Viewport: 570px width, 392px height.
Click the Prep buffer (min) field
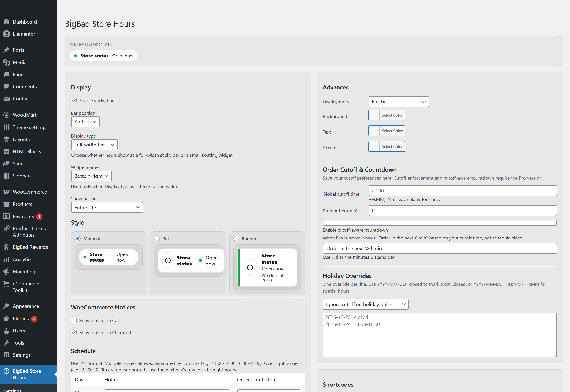pos(463,210)
